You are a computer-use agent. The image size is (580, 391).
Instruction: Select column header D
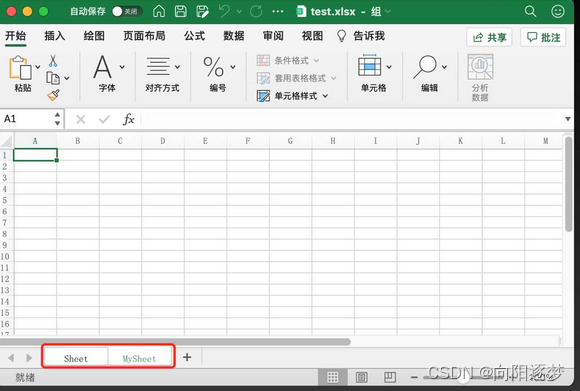163,141
